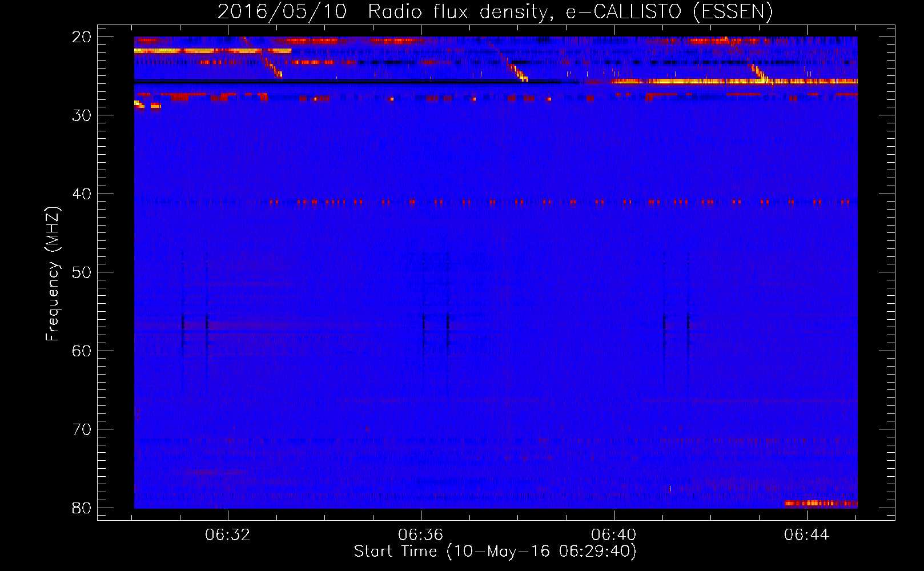Click the 'Start Time (10-May-16 06:29:40)' x-axis label
The height and width of the screenshot is (571, 924).
495,552
